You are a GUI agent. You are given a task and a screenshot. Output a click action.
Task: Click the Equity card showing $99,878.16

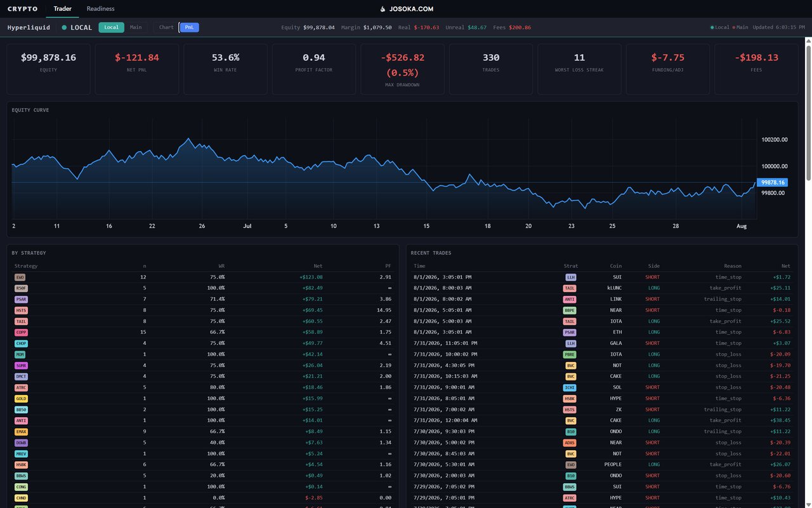[x=48, y=69]
